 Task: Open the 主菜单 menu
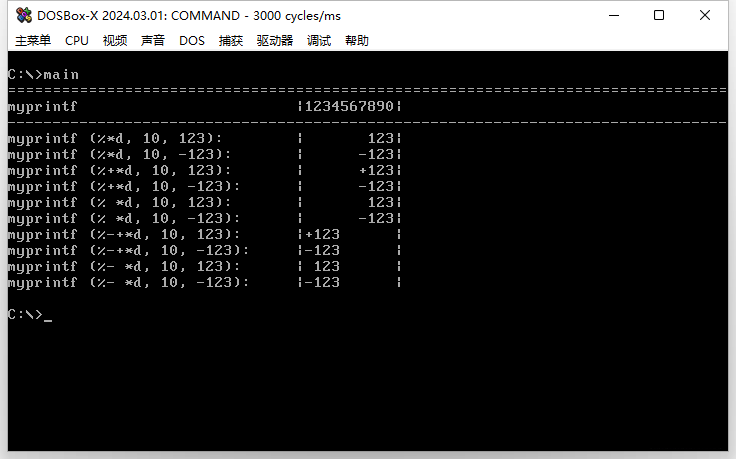click(33, 41)
